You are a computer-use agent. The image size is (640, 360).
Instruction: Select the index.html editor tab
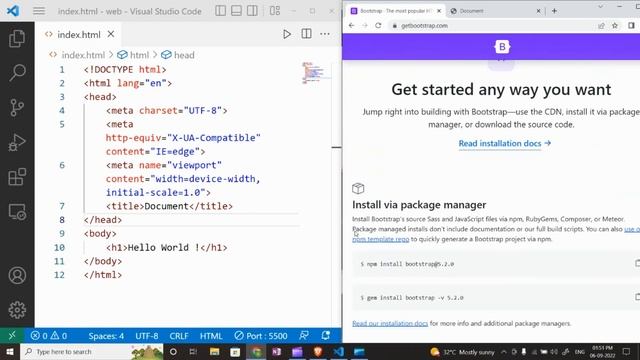(x=79, y=35)
